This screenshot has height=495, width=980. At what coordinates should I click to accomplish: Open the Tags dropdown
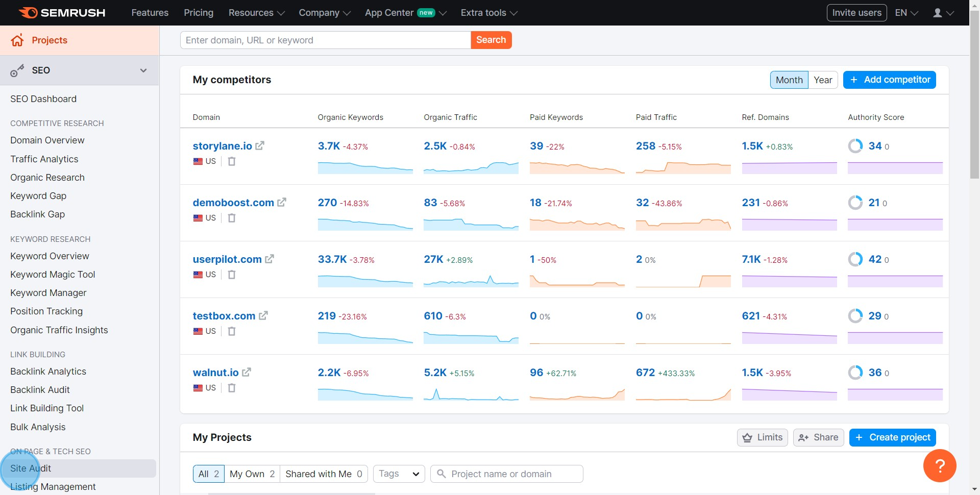coord(399,474)
